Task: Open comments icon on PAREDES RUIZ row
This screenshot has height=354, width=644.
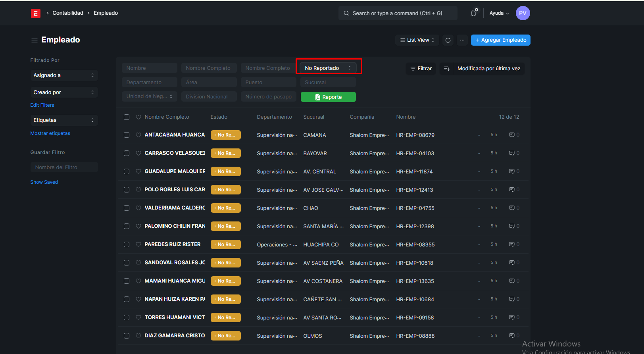Action: coord(512,244)
